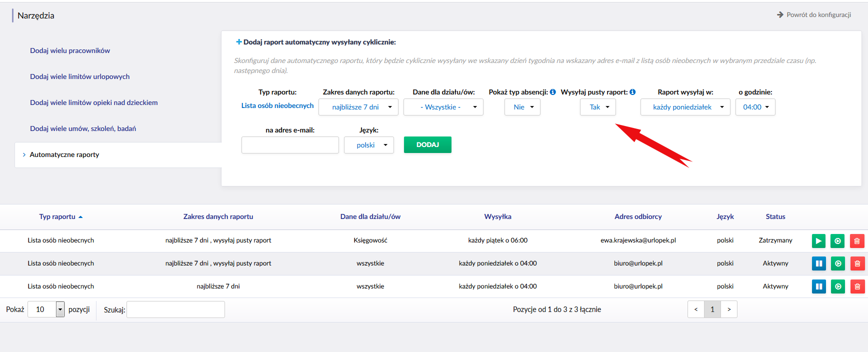
Task: Click the 'ewa.krajewska@urlopek.pl' cell
Action: [x=638, y=240]
